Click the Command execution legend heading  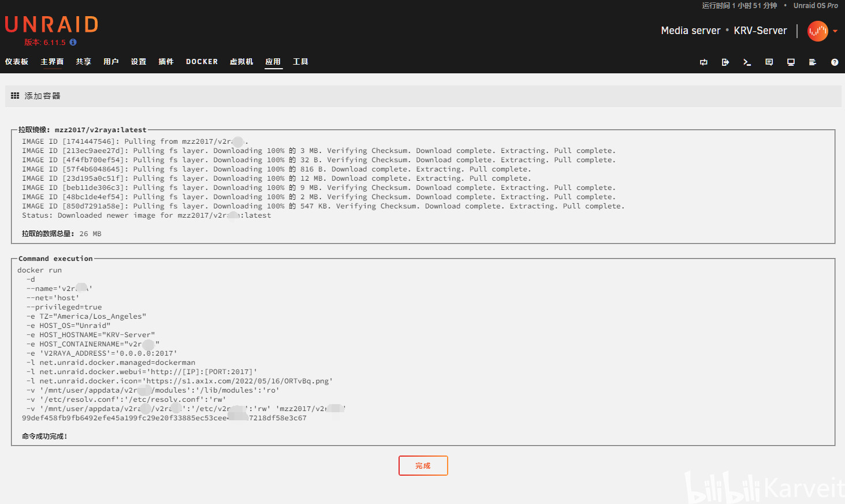point(55,259)
